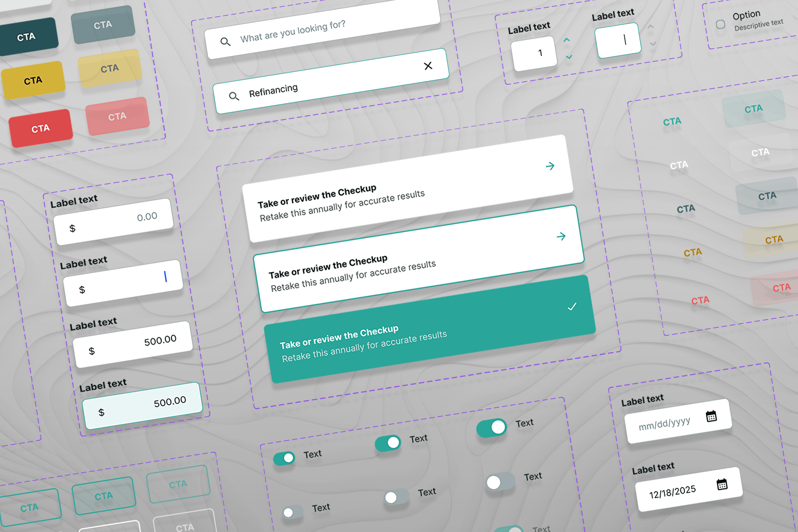Viewport: 798px width, 532px height.
Task: Click arrow on the teal-outlined Checkup card
Action: pyautogui.click(x=561, y=236)
